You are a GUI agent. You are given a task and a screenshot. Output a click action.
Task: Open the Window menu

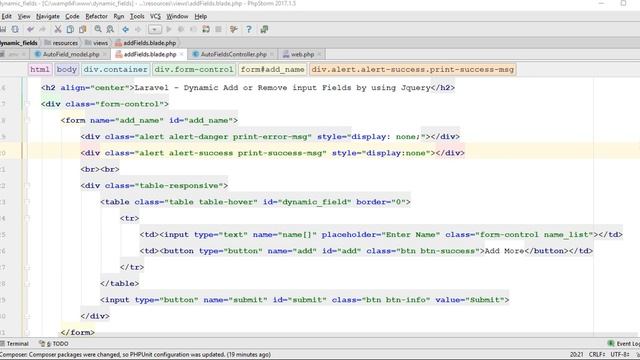(177, 16)
